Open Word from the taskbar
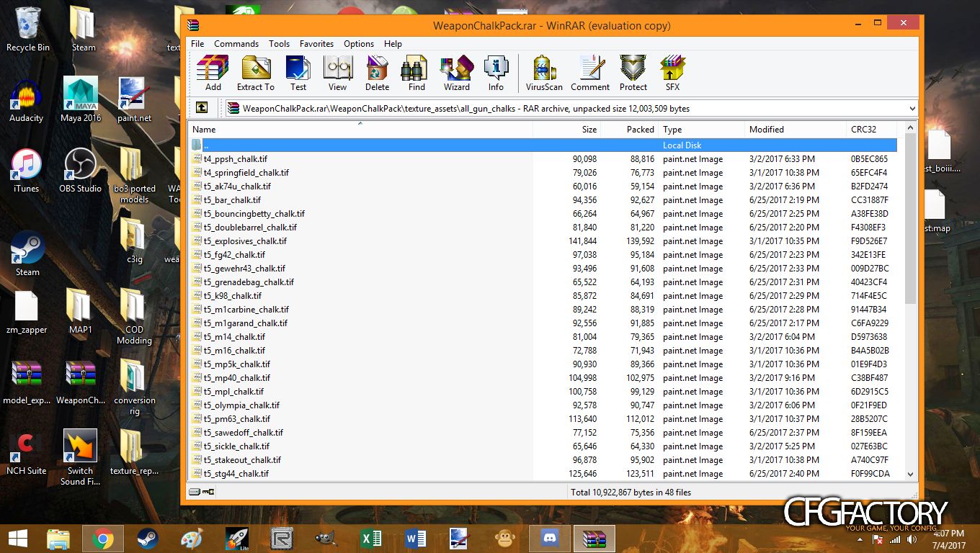Image resolution: width=980 pixels, height=553 pixels. tap(416, 539)
